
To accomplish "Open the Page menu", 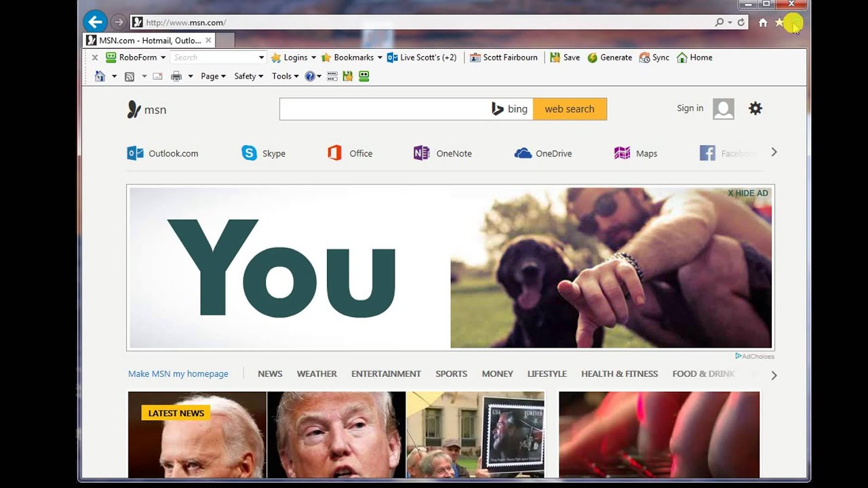I will click(213, 77).
